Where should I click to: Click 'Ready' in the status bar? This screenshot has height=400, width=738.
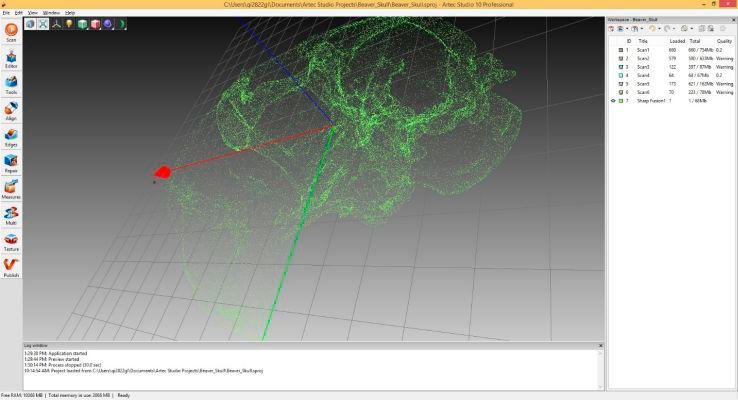(x=123, y=395)
